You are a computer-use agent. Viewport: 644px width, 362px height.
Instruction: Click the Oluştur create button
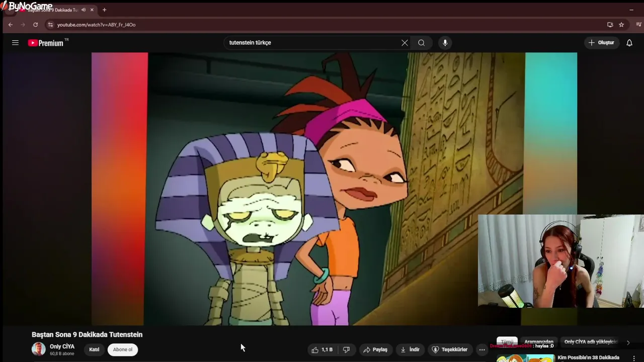(x=601, y=43)
